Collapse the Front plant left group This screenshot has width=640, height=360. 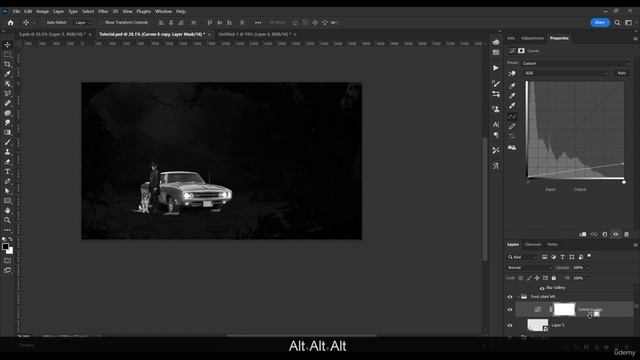[518, 297]
